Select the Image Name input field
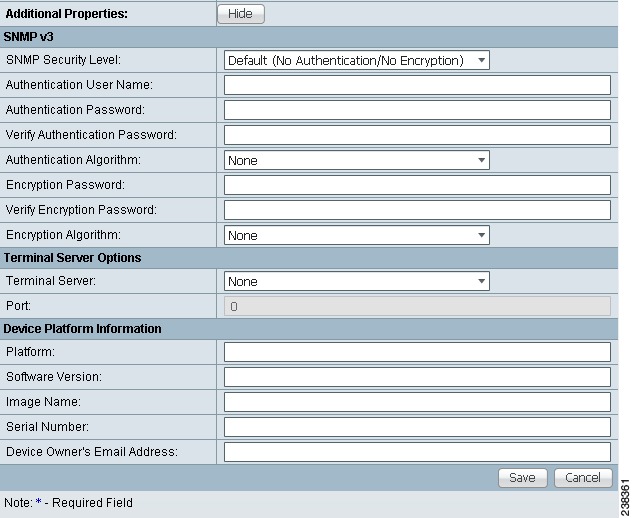The image size is (632, 518). (417, 402)
